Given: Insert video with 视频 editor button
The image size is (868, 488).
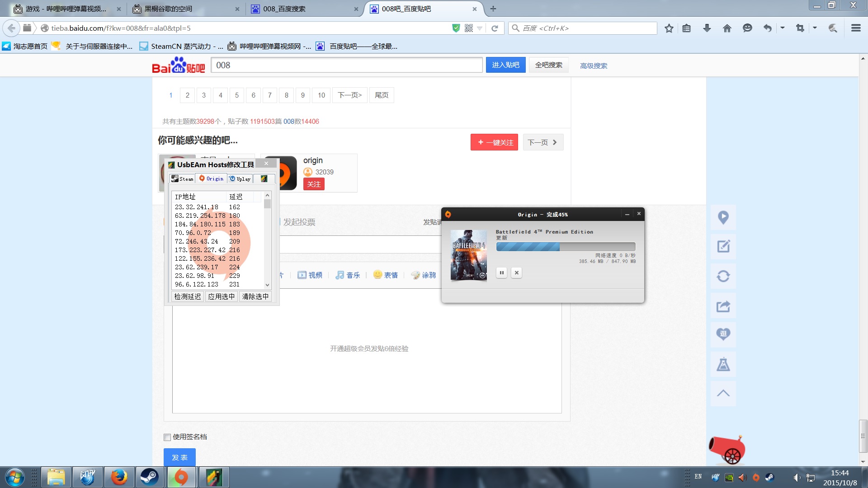Looking at the screenshot, I should pyautogui.click(x=310, y=275).
